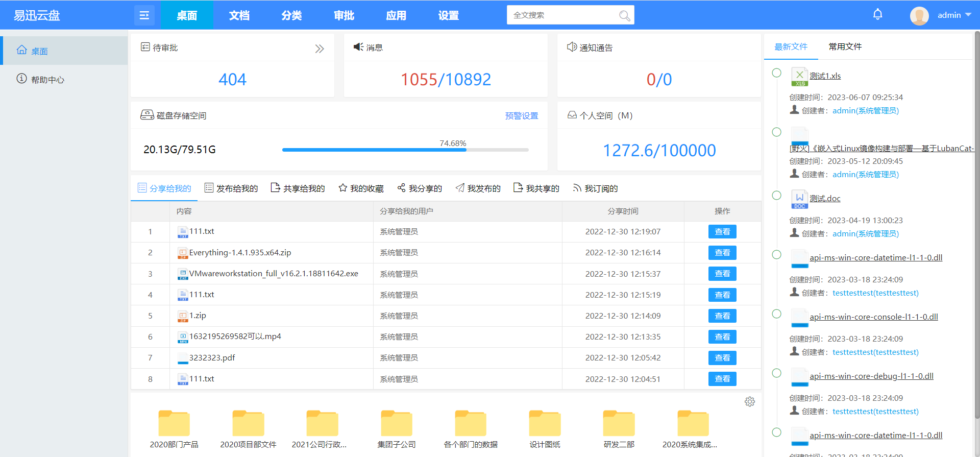Click the 帮助中心 info icon
The width and height of the screenshot is (980, 457).
tap(21, 79)
